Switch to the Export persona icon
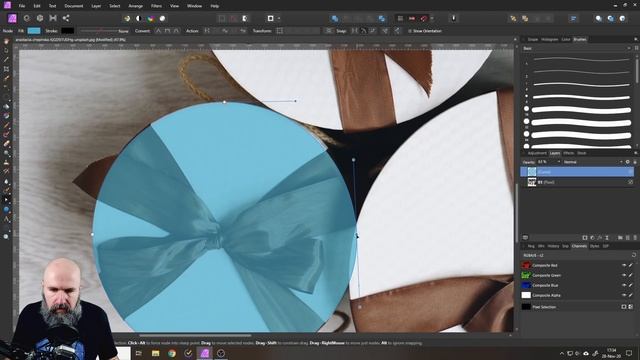The image size is (640, 360). [x=66, y=18]
